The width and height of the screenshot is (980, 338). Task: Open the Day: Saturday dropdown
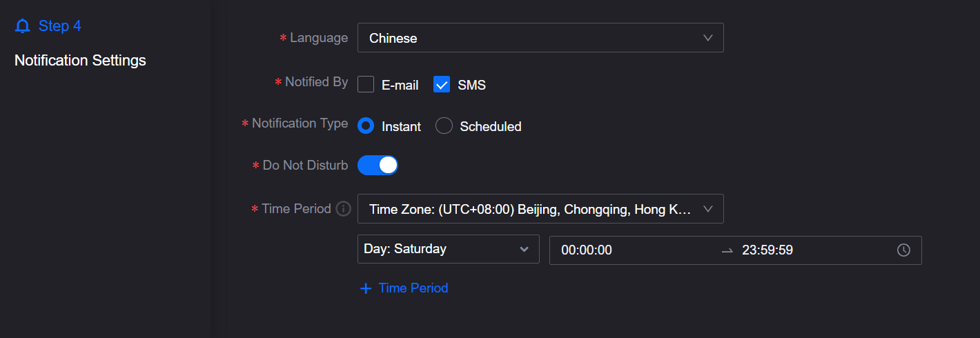tap(448, 249)
